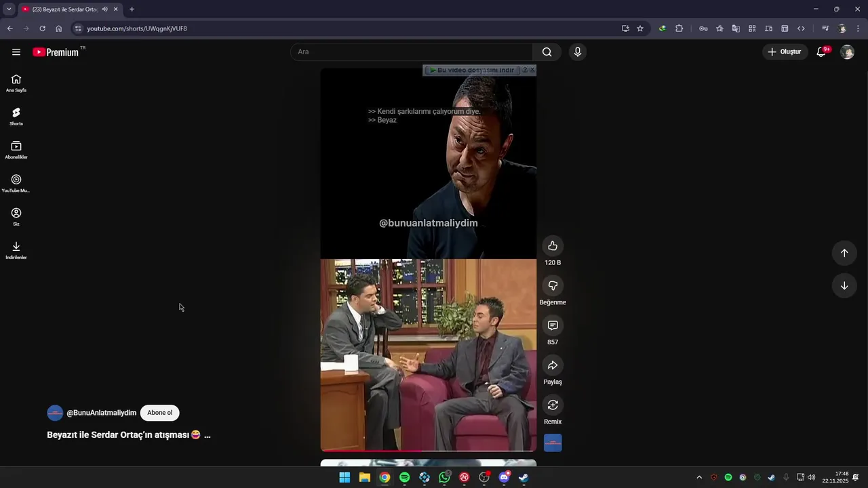
Task: Open the translate extension icon
Action: pos(736,28)
